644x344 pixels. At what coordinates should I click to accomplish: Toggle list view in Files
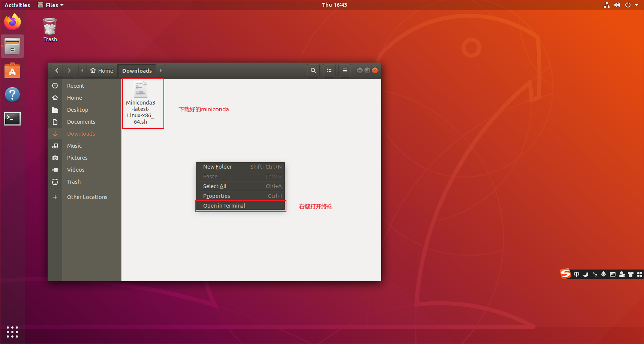329,70
